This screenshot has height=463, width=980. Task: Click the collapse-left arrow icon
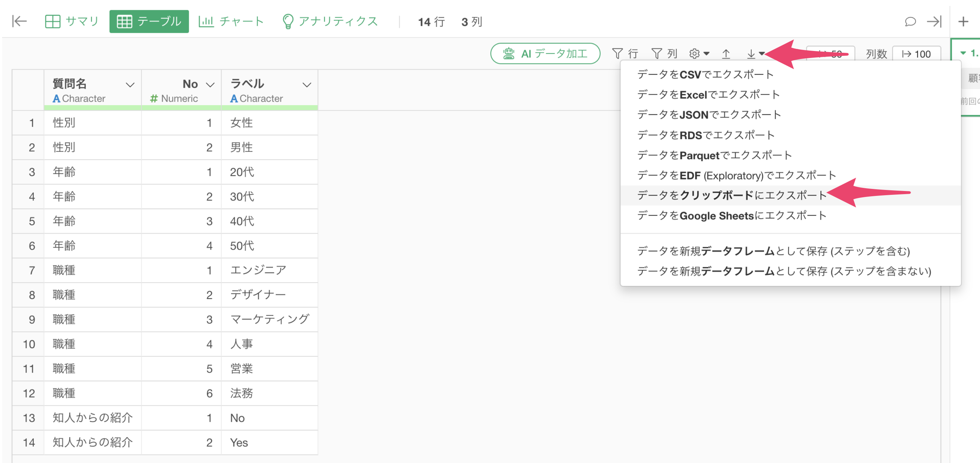(x=19, y=21)
